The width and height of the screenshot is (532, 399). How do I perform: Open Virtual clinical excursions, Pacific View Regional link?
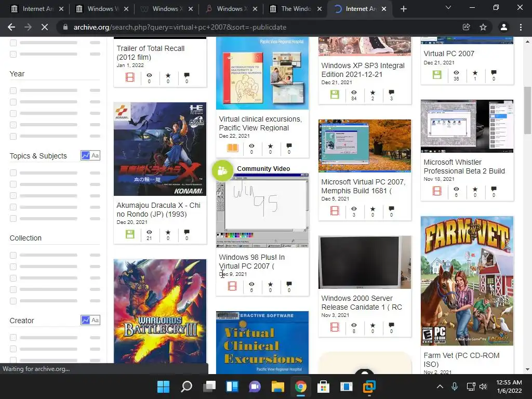260,124
